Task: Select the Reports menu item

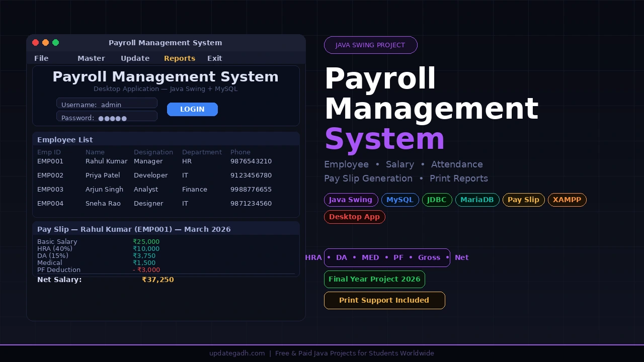Action: (180, 58)
